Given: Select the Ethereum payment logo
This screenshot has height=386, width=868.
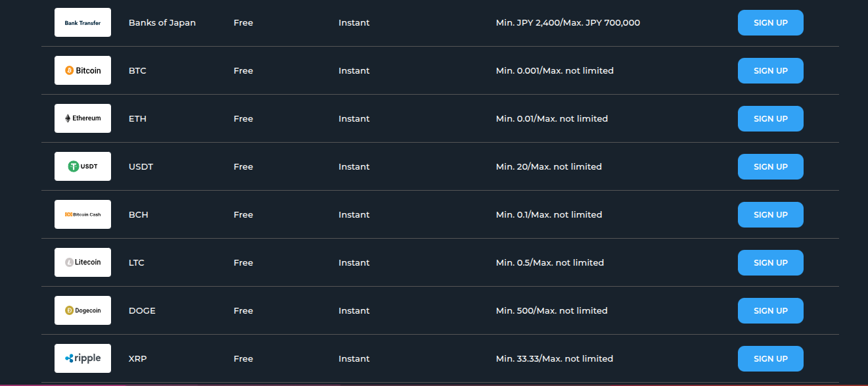Looking at the screenshot, I should [83, 118].
